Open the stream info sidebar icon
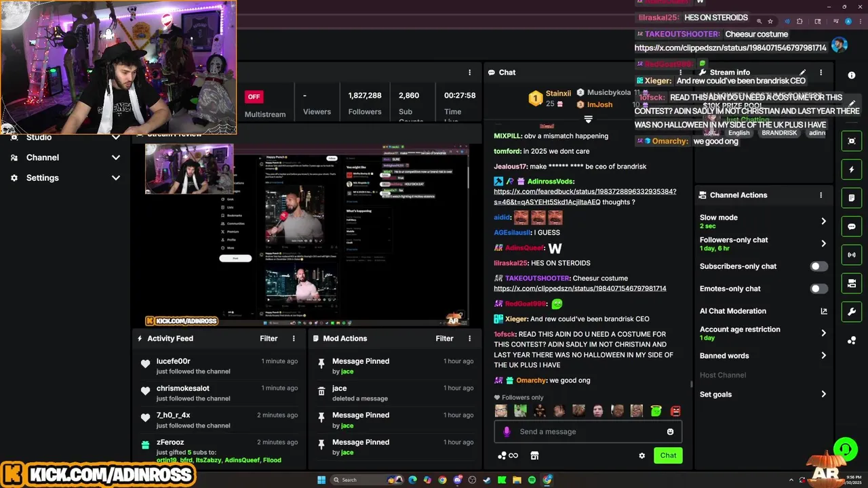868x488 pixels. (x=852, y=75)
